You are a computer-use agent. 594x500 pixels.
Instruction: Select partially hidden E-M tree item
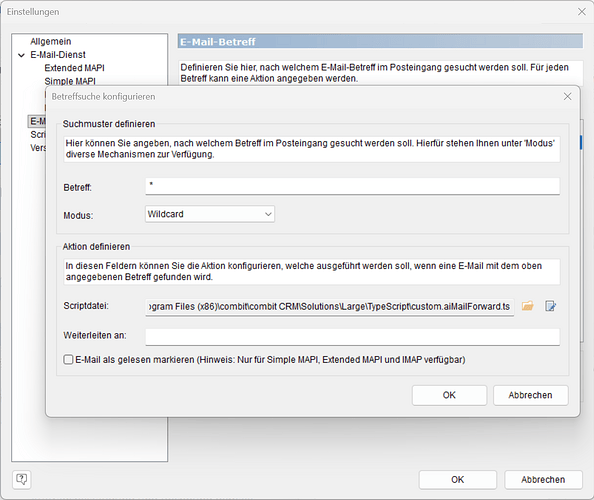click(37, 121)
